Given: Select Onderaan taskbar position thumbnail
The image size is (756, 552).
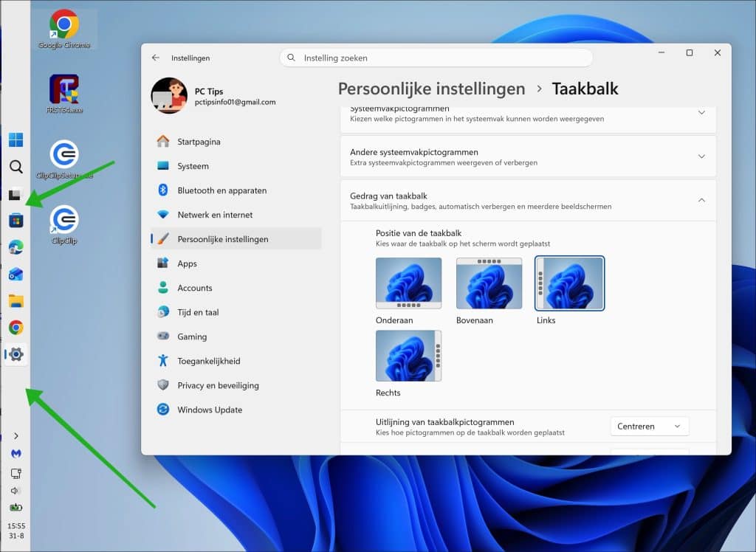Looking at the screenshot, I should (x=408, y=283).
